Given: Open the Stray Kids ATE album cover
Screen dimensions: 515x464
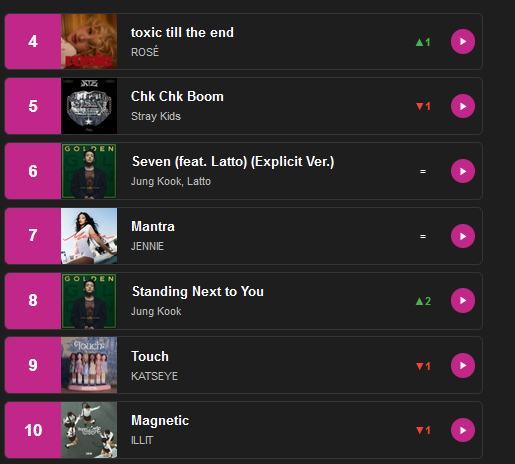Looking at the screenshot, I should pyautogui.click(x=89, y=106).
